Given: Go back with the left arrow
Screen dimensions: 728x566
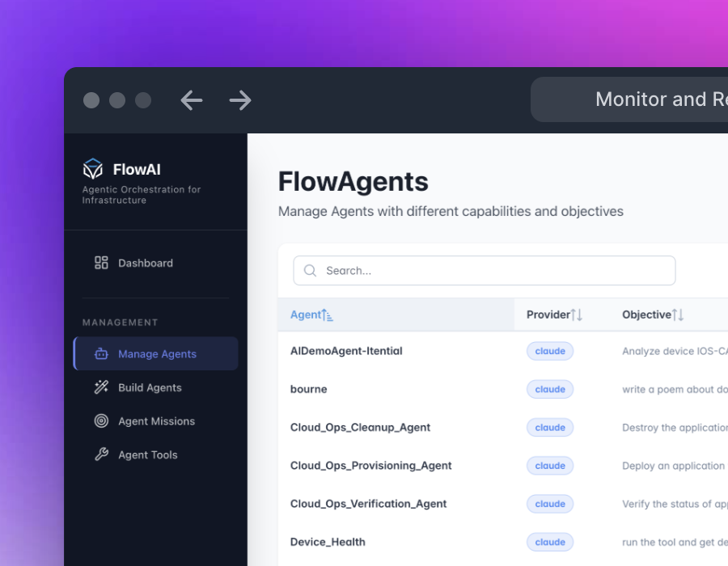Looking at the screenshot, I should [x=192, y=100].
